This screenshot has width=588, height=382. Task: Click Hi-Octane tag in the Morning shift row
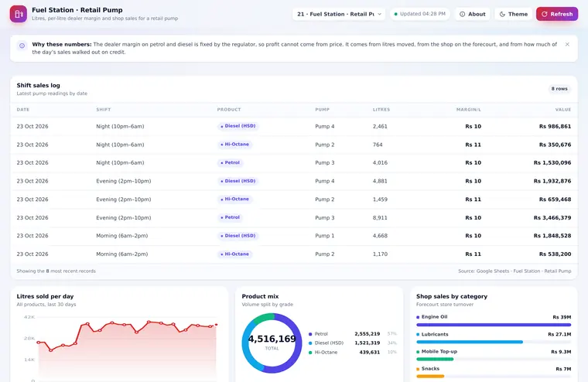(234, 254)
